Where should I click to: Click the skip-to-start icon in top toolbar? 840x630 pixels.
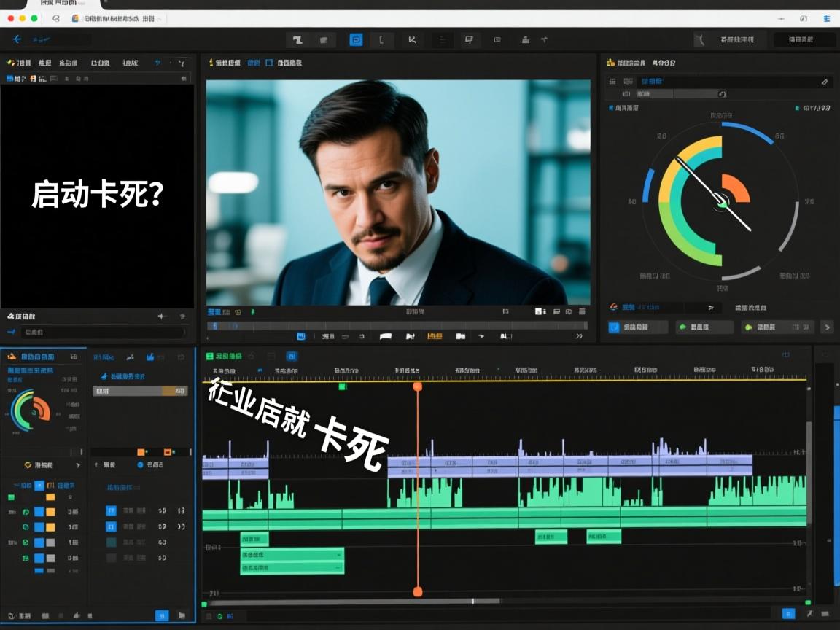pos(412,40)
